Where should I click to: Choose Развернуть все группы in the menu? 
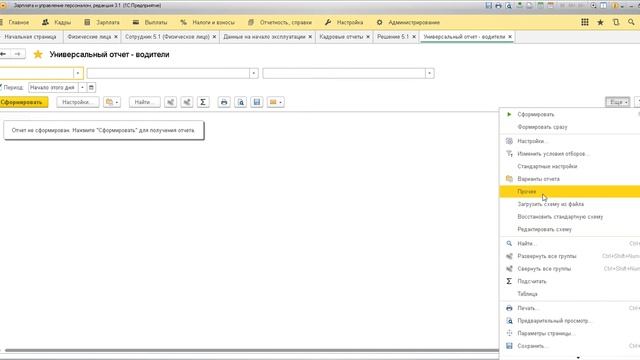[570, 256]
